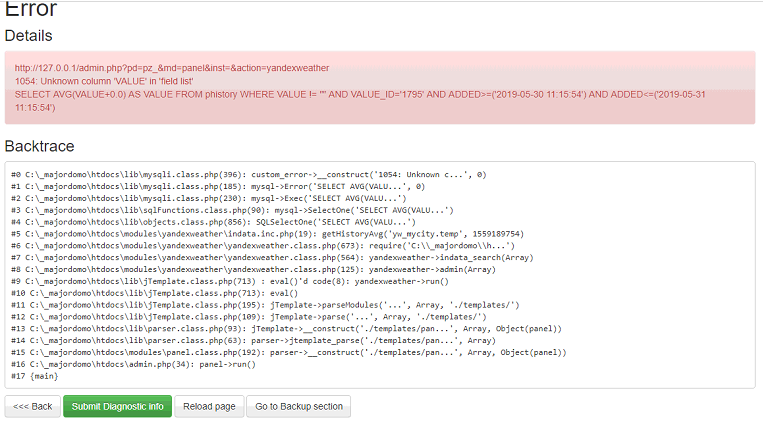The height and width of the screenshot is (423, 763).
Task: Click backtrace line #3 mysql->SelectOne
Action: pyautogui.click(x=232, y=210)
